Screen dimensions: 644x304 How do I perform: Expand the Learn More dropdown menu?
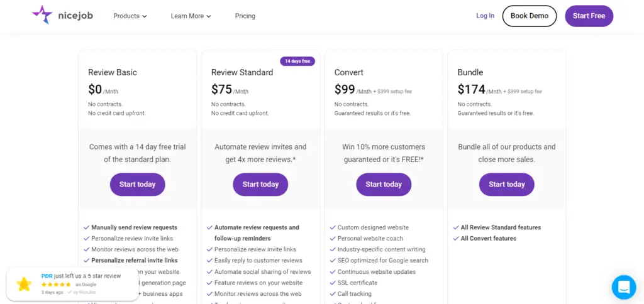coord(191,16)
